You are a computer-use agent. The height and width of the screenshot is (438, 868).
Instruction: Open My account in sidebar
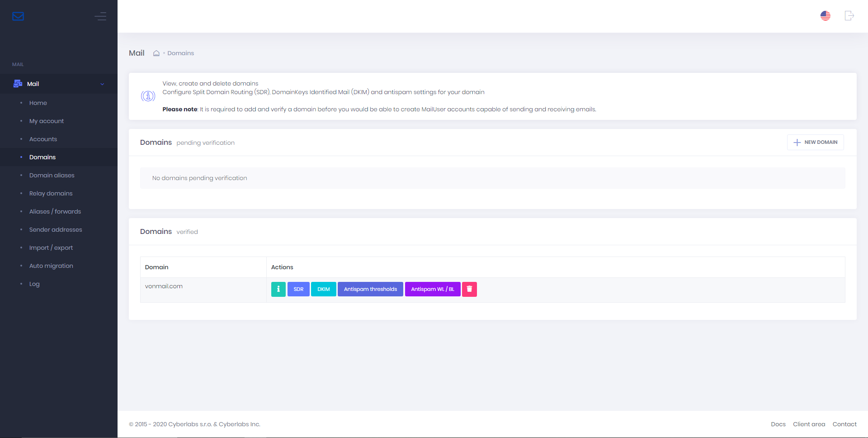(47, 121)
